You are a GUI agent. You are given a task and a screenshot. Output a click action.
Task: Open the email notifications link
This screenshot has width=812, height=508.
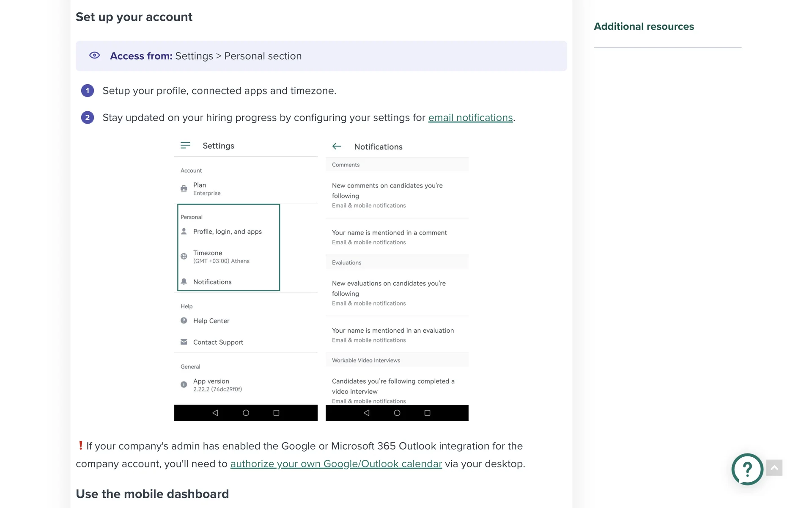[x=470, y=117]
